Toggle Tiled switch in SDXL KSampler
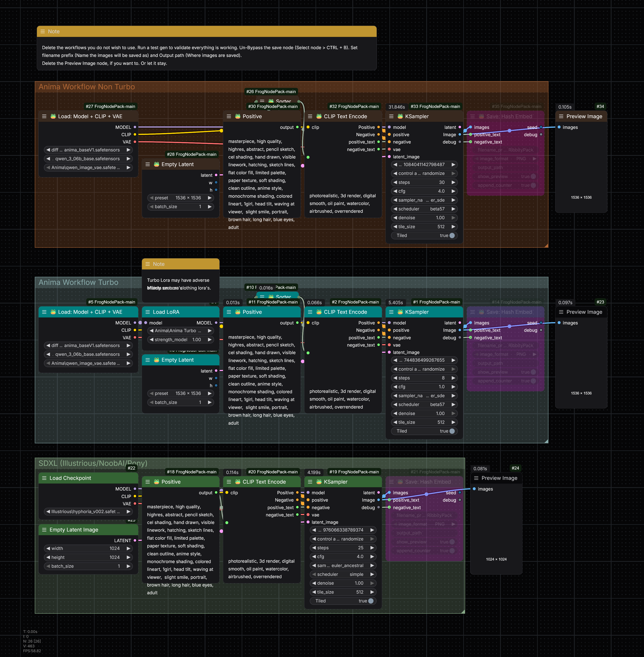644x657 pixels. (371, 601)
